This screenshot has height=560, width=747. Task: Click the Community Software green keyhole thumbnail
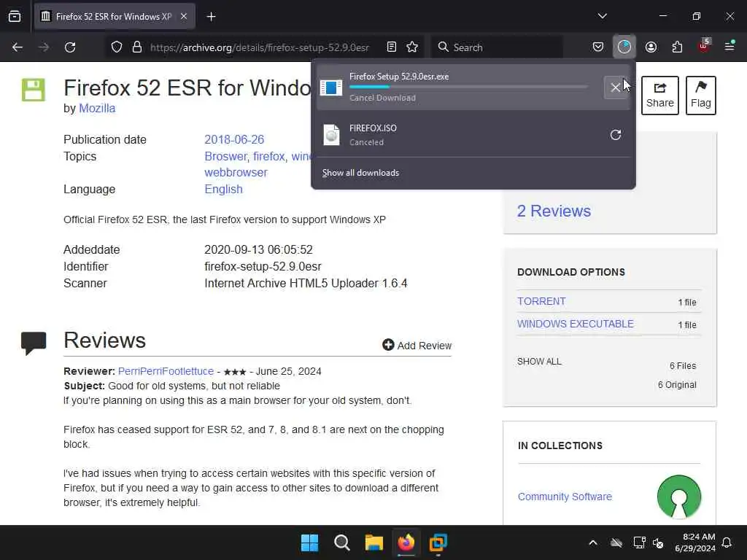(x=679, y=497)
